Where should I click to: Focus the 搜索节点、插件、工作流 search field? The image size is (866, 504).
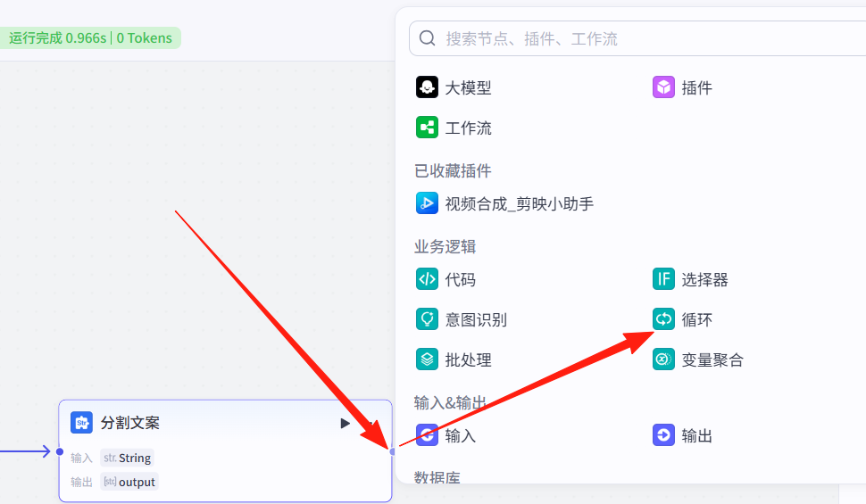[x=637, y=38]
